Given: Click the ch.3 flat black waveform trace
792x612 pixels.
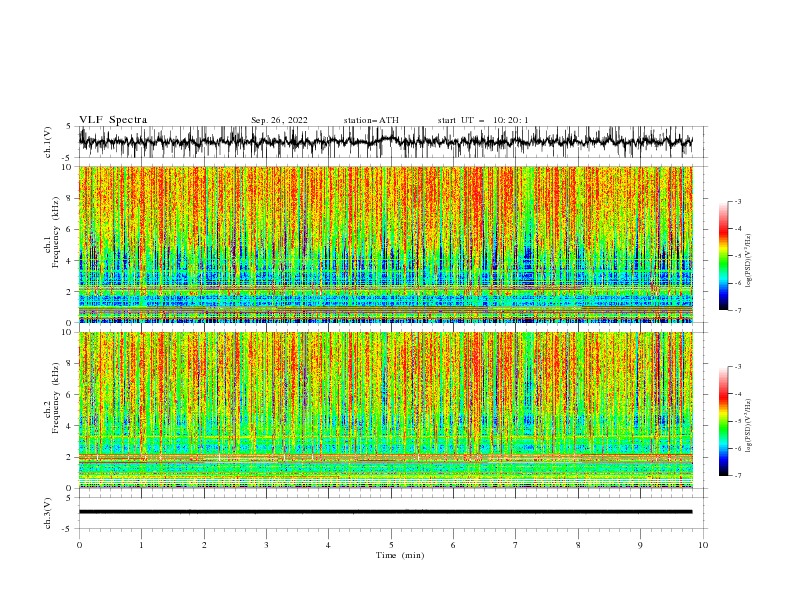Looking at the screenshot, I should pyautogui.click(x=386, y=512).
